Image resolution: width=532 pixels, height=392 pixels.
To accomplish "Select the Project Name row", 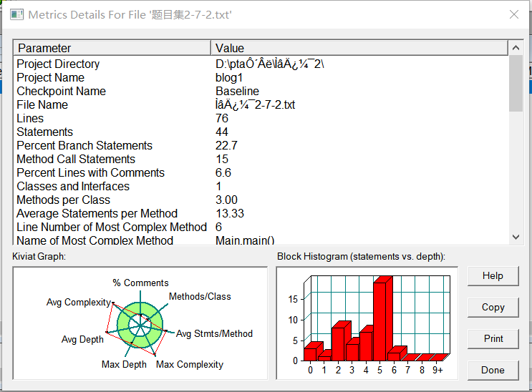I will (x=261, y=78).
